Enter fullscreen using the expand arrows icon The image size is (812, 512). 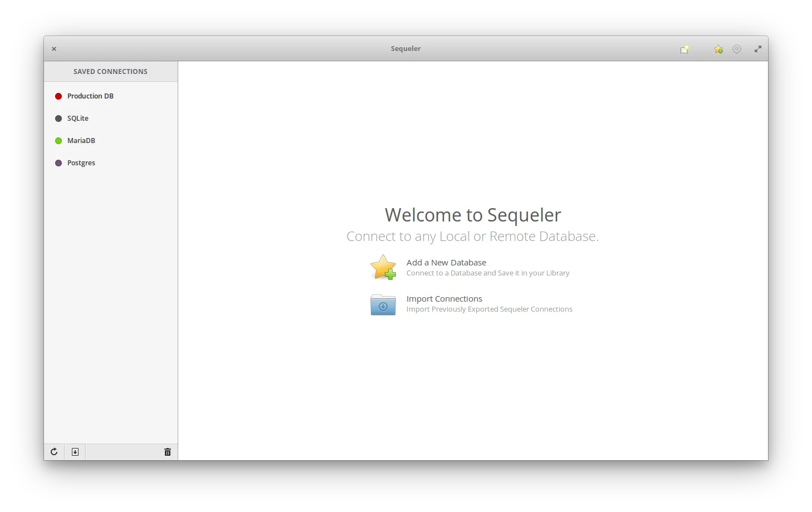757,49
